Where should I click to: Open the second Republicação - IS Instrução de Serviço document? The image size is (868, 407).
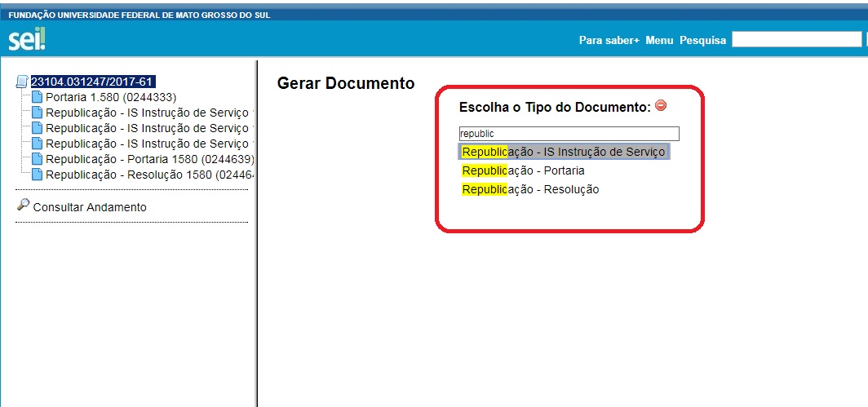(147, 128)
